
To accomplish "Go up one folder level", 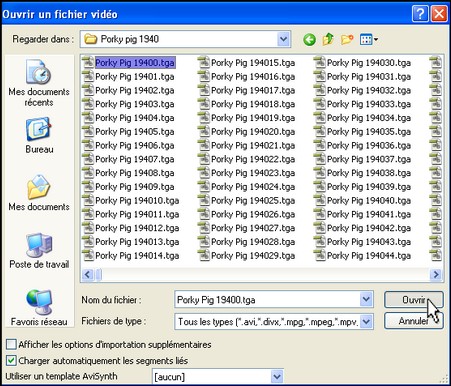I will [328, 39].
